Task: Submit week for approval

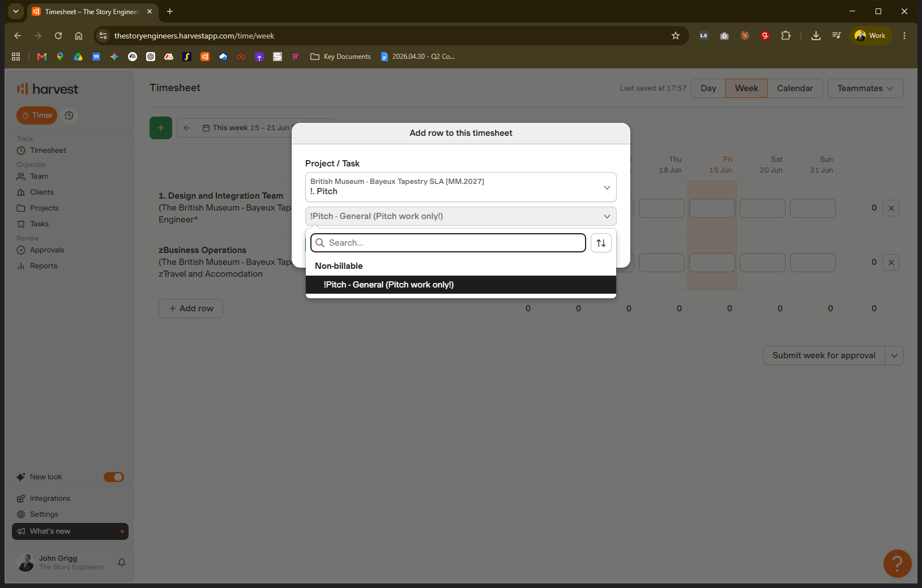Action: pos(824,355)
